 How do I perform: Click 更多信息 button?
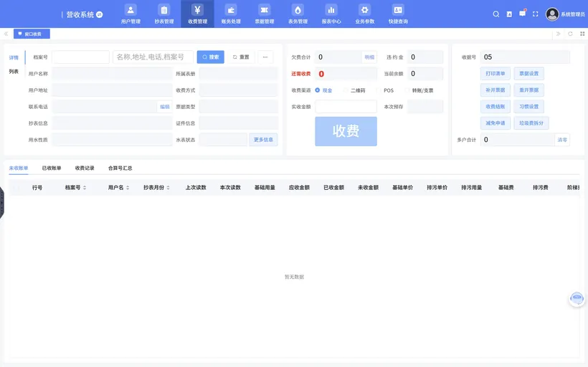[263, 140]
